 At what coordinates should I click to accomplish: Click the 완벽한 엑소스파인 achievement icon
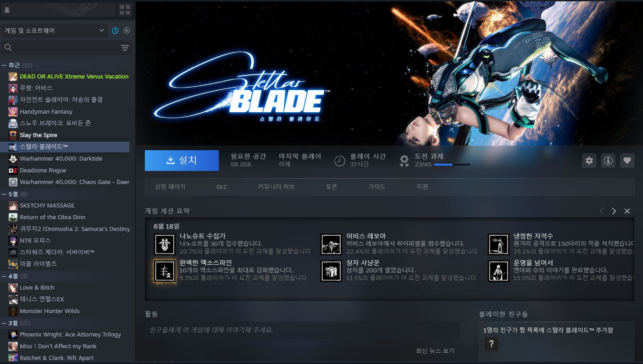[165, 271]
